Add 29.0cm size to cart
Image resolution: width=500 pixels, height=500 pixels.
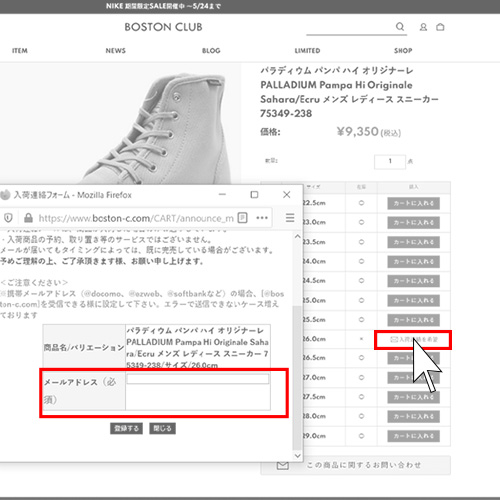pyautogui.click(x=413, y=436)
